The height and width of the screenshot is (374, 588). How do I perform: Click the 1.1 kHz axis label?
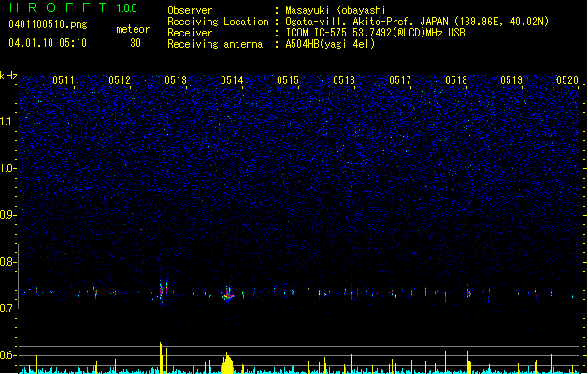8,122
